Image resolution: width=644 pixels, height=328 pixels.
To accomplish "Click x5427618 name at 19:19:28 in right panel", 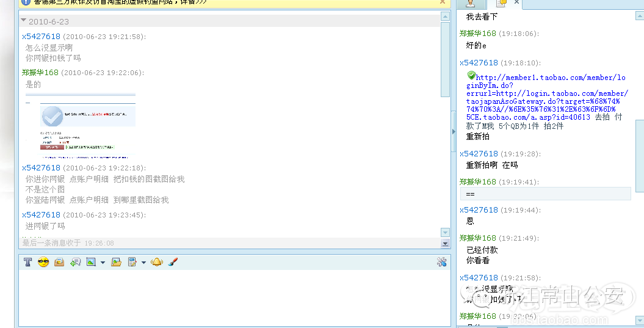I will point(479,154).
